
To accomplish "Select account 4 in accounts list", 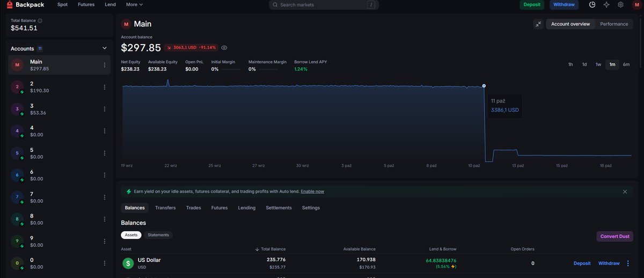I will point(59,131).
